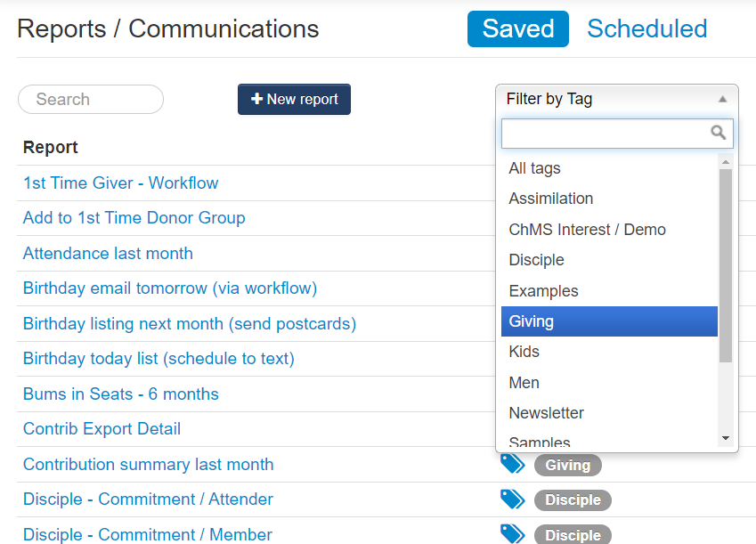This screenshot has height=544, width=756.
Task: Switch to the Scheduled tab
Action: pos(646,28)
